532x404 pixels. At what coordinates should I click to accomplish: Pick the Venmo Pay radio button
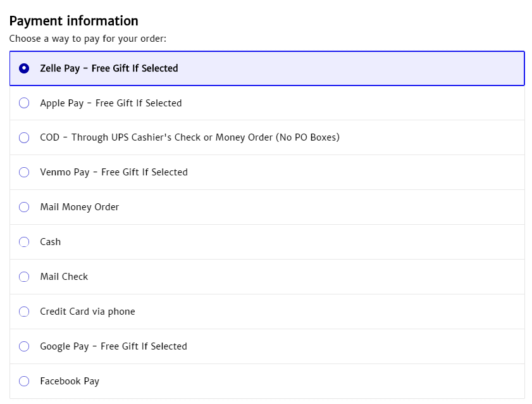pyautogui.click(x=24, y=172)
